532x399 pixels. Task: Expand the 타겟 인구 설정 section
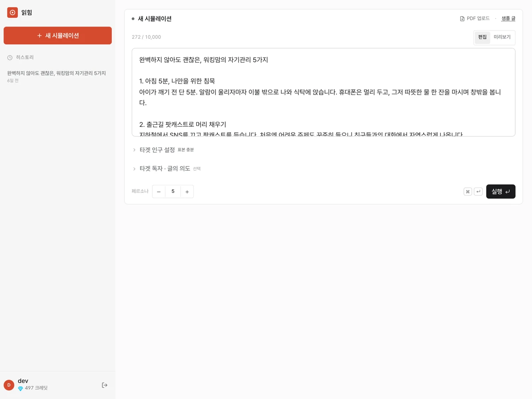click(x=163, y=150)
